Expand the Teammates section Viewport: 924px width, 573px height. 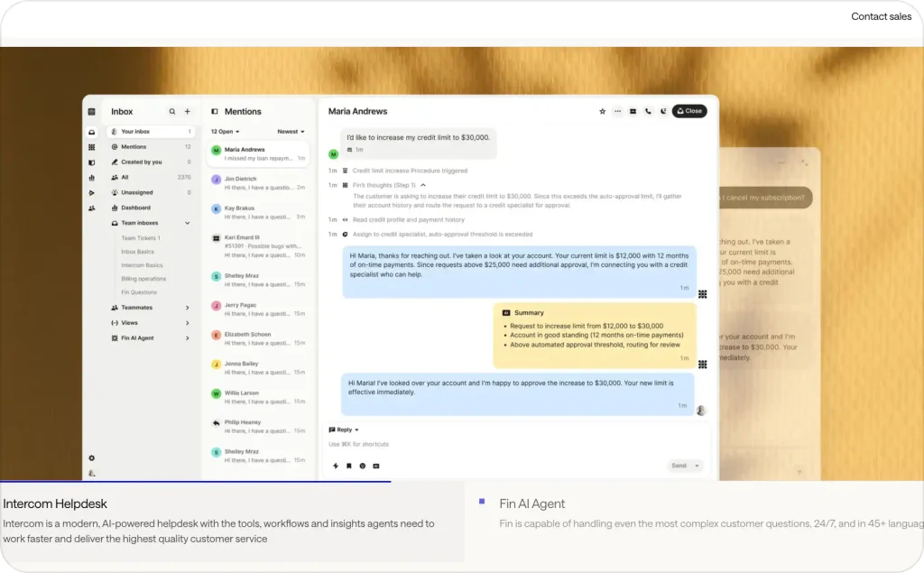188,308
